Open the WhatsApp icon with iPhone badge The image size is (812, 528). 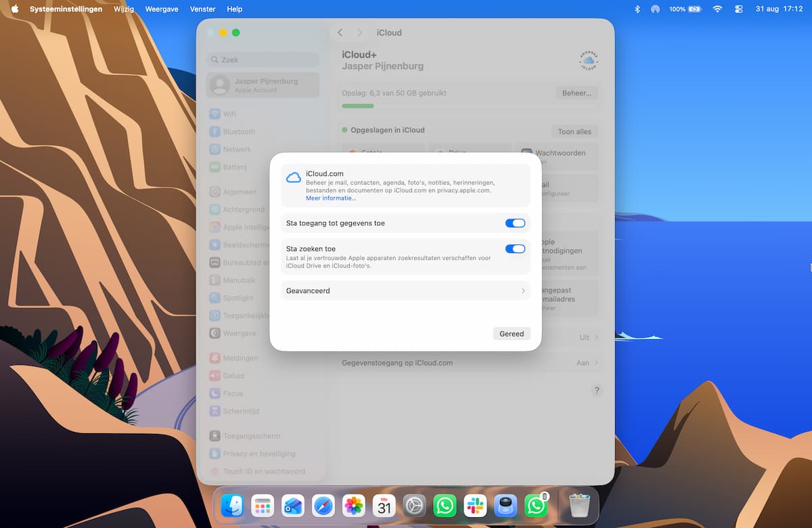click(536, 506)
